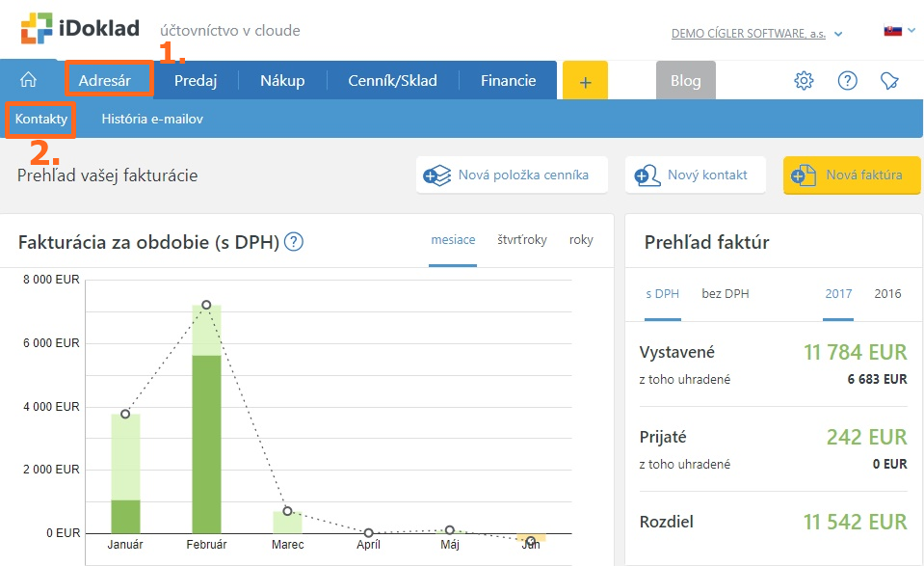Click the Slovak flag language icon
924x566 pixels.
(x=892, y=31)
